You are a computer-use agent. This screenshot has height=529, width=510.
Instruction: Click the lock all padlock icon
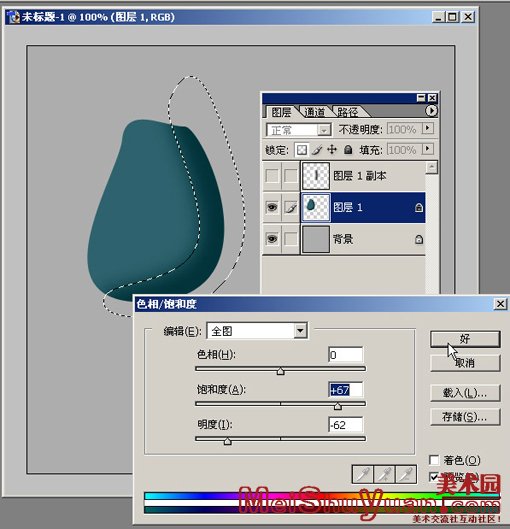348,149
